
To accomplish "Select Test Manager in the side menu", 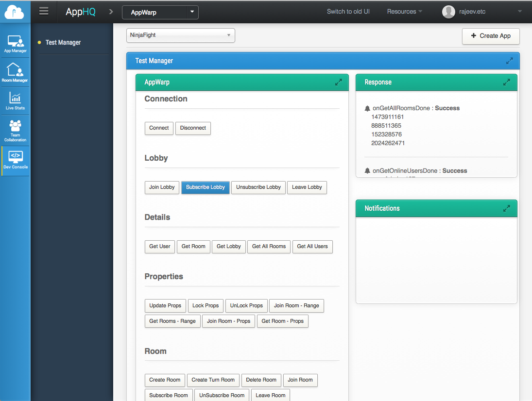I will click(x=63, y=43).
